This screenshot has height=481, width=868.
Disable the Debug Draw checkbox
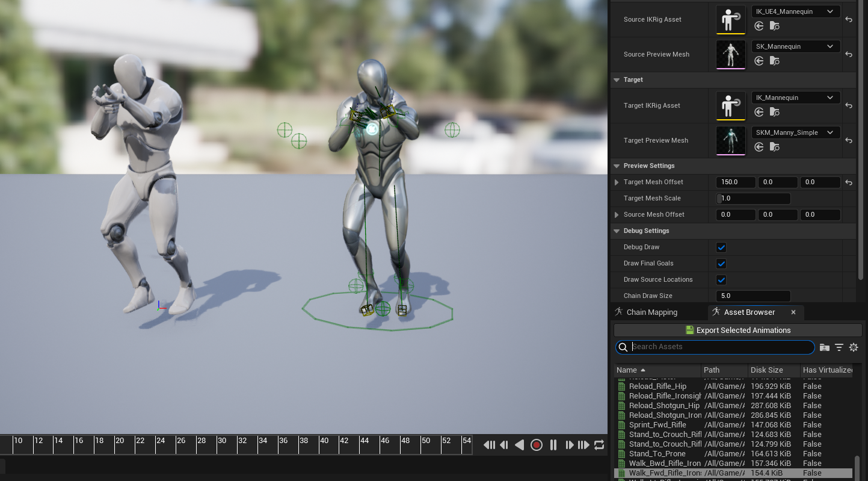721,247
